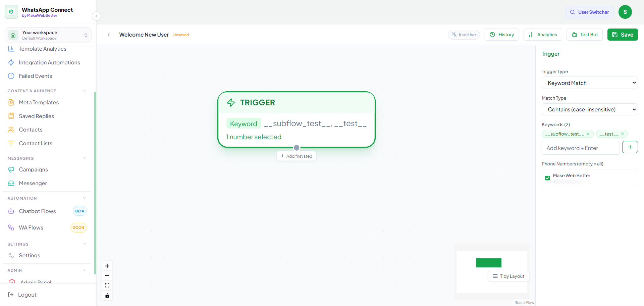The width and height of the screenshot is (644, 306).
Task: Fit the flow view to the screen
Action: pyautogui.click(x=107, y=286)
